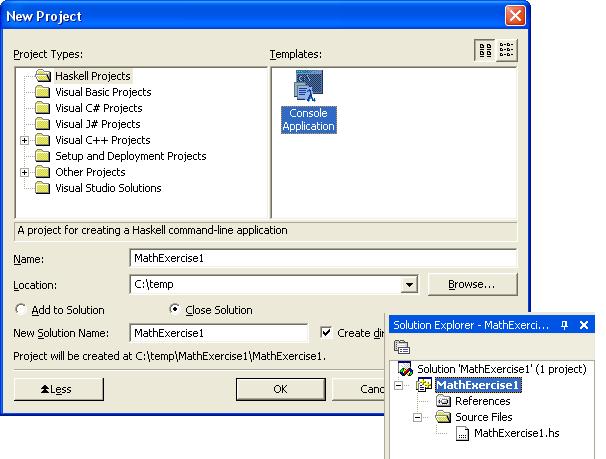Click the Source Files folder icon
The width and height of the screenshot is (606, 459).
click(x=443, y=417)
